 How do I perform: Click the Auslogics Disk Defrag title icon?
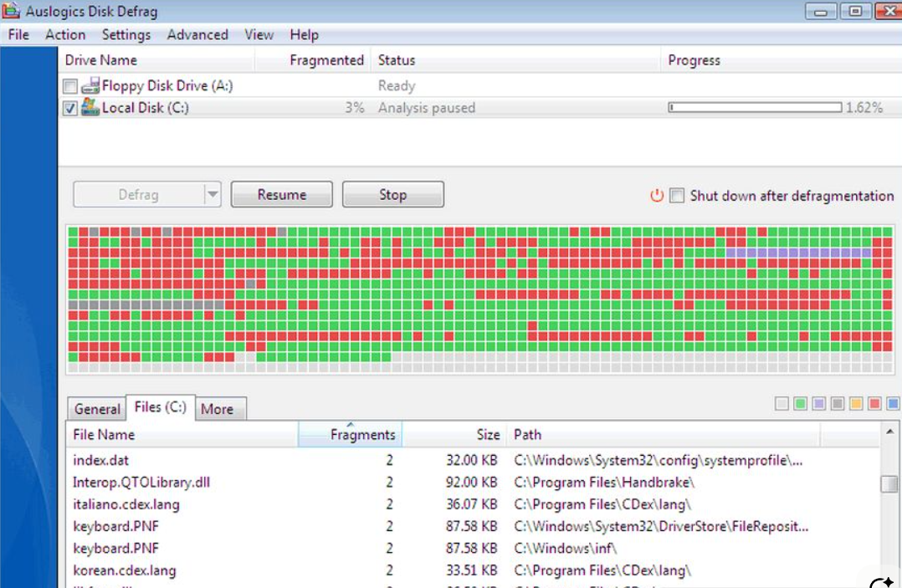12,10
